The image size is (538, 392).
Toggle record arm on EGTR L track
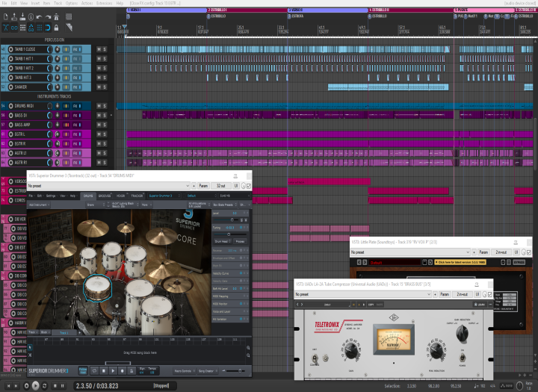pyautogui.click(x=10, y=134)
